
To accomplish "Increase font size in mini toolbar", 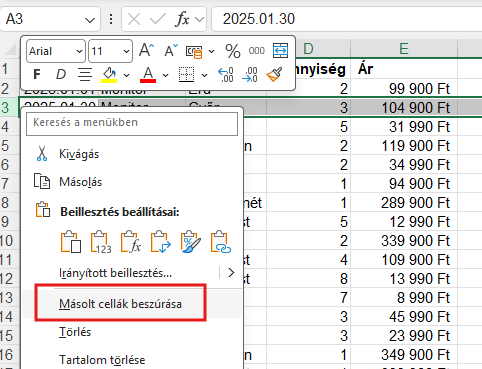I will pos(146,51).
